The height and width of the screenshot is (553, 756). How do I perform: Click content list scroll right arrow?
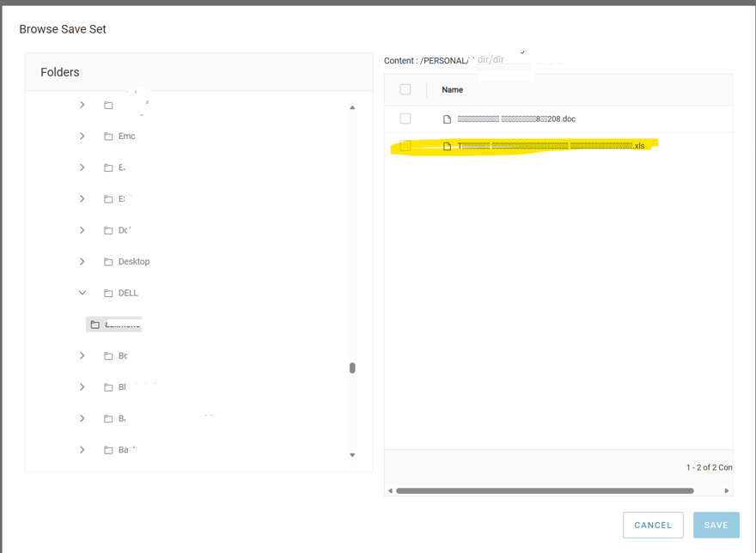(727, 491)
